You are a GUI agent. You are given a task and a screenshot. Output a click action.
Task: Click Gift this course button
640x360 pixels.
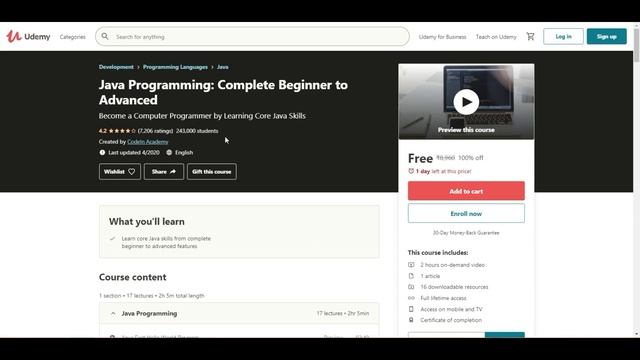[212, 171]
